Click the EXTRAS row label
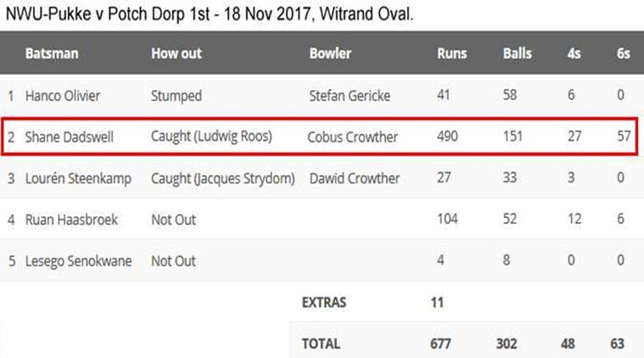This screenshot has height=358, width=644. pyautogui.click(x=324, y=303)
